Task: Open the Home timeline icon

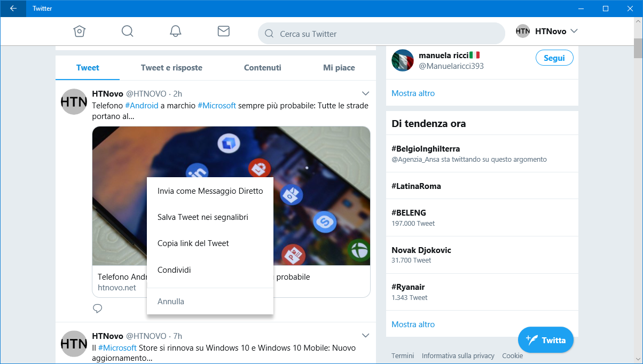Action: (79, 31)
